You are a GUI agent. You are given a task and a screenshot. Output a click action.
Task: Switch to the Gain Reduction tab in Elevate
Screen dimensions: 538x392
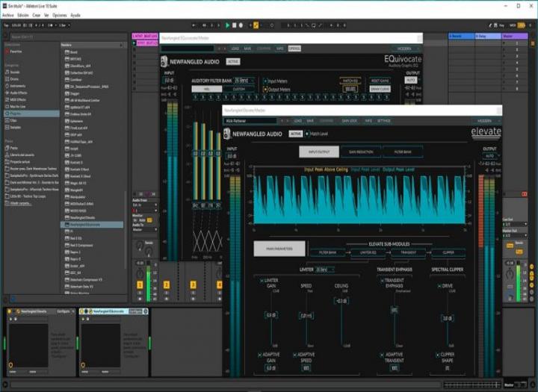click(361, 152)
